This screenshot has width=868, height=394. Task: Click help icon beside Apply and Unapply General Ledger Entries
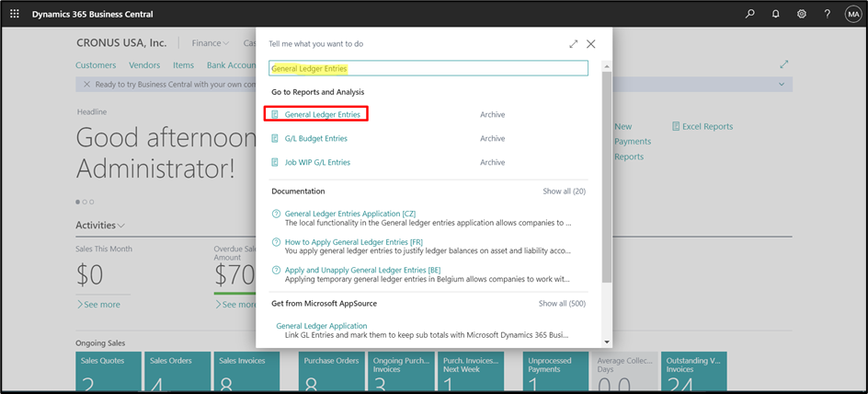click(276, 271)
